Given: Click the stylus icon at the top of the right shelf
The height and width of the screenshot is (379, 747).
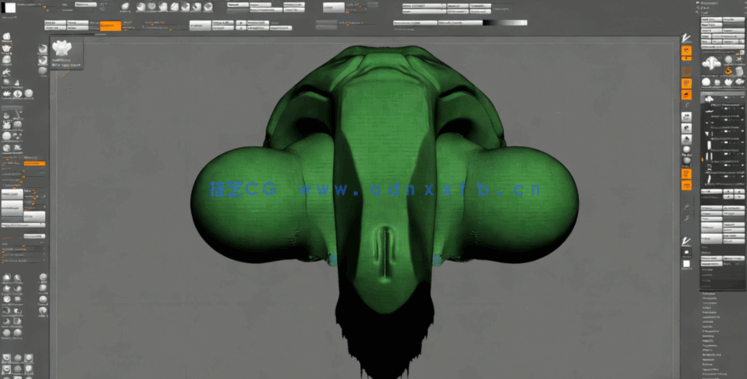Looking at the screenshot, I should (x=686, y=39).
